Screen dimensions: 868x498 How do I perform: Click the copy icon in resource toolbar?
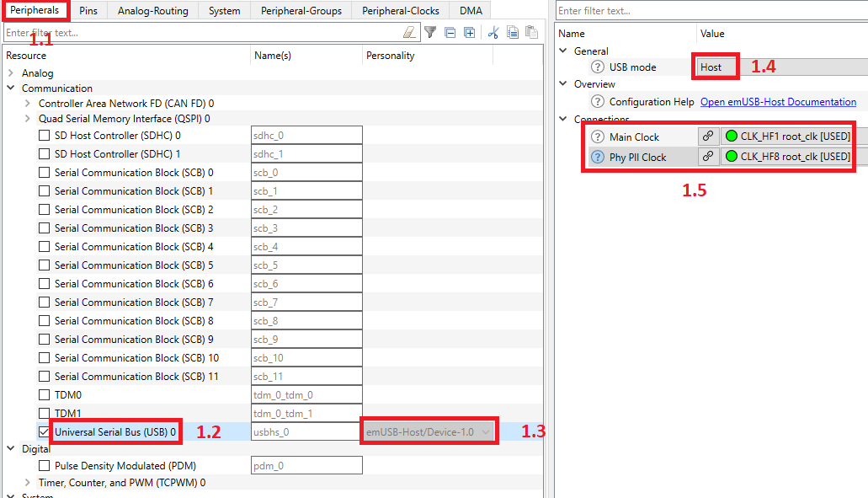513,33
